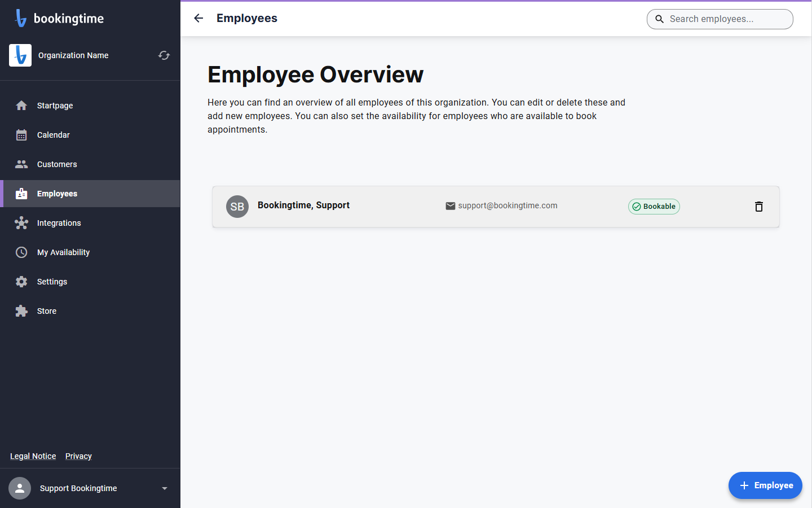The image size is (812, 508).
Task: Click the Employees badge icon
Action: (x=21, y=194)
